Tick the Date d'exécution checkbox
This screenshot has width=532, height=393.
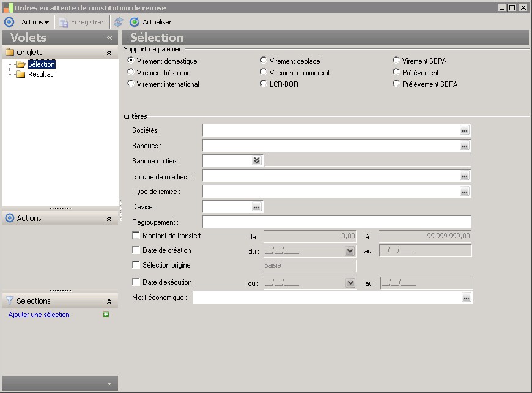pyautogui.click(x=136, y=282)
